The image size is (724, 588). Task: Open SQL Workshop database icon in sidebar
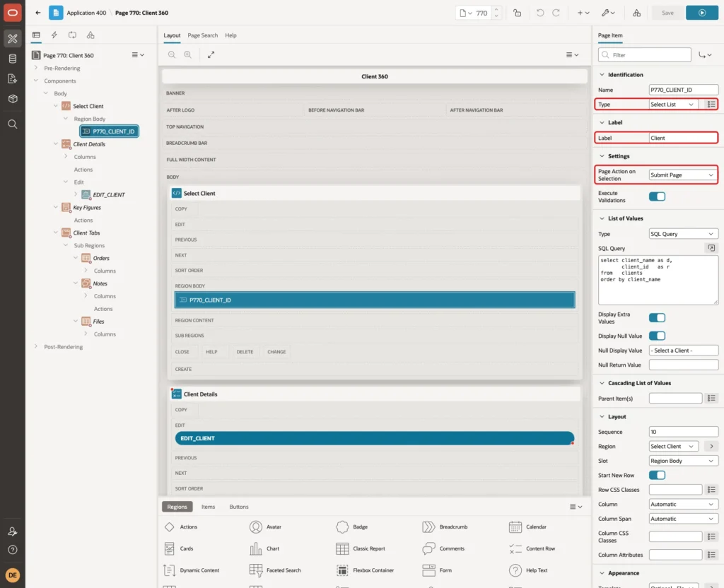click(13, 59)
